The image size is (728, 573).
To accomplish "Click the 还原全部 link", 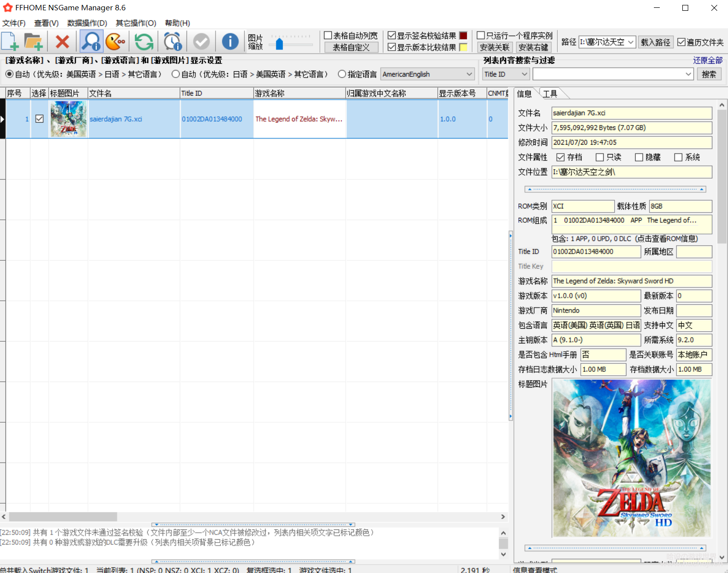I will 708,60.
